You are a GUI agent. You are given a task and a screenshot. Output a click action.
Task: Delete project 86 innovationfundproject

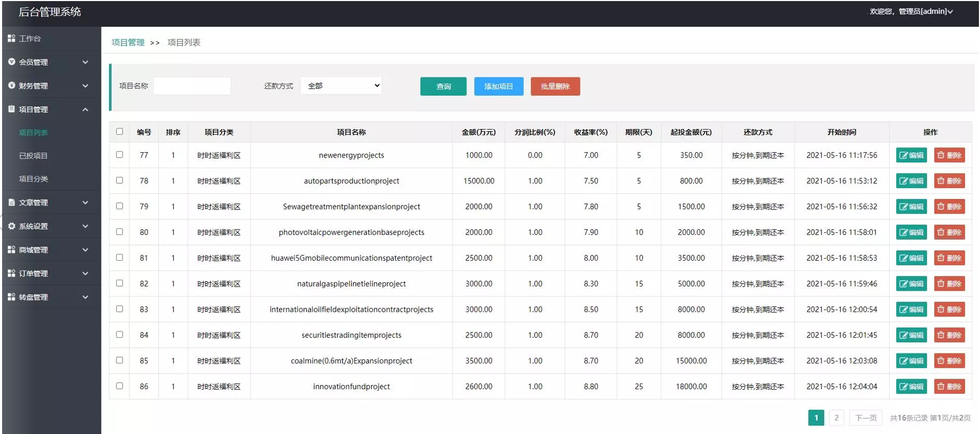tap(949, 387)
